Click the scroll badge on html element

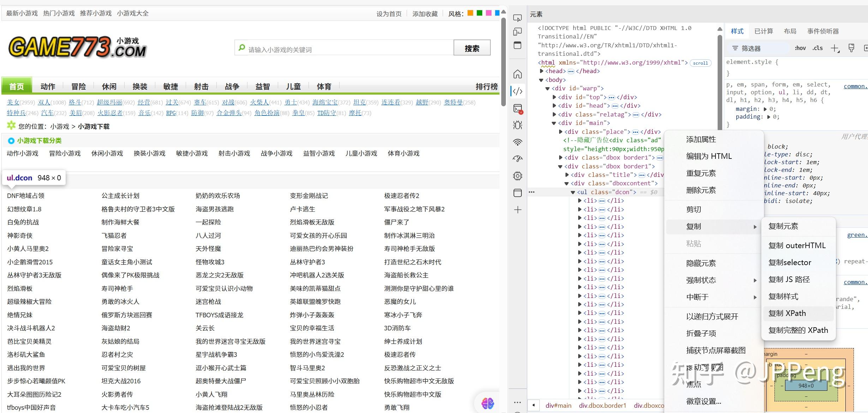[700, 63]
